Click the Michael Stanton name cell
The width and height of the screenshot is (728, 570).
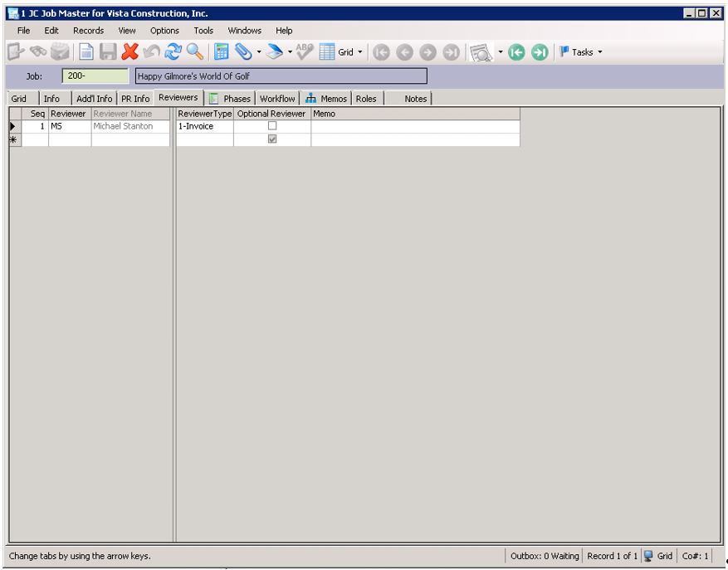click(130, 126)
